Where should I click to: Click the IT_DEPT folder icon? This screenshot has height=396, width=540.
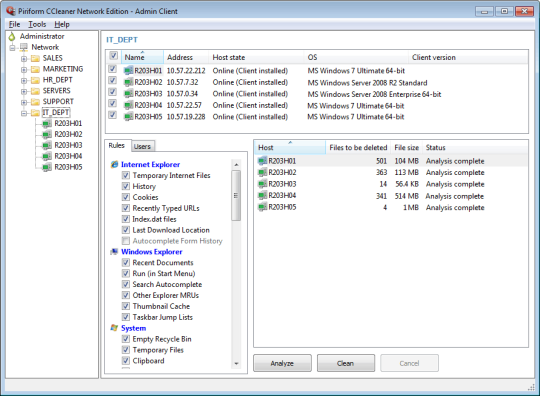tap(35, 113)
